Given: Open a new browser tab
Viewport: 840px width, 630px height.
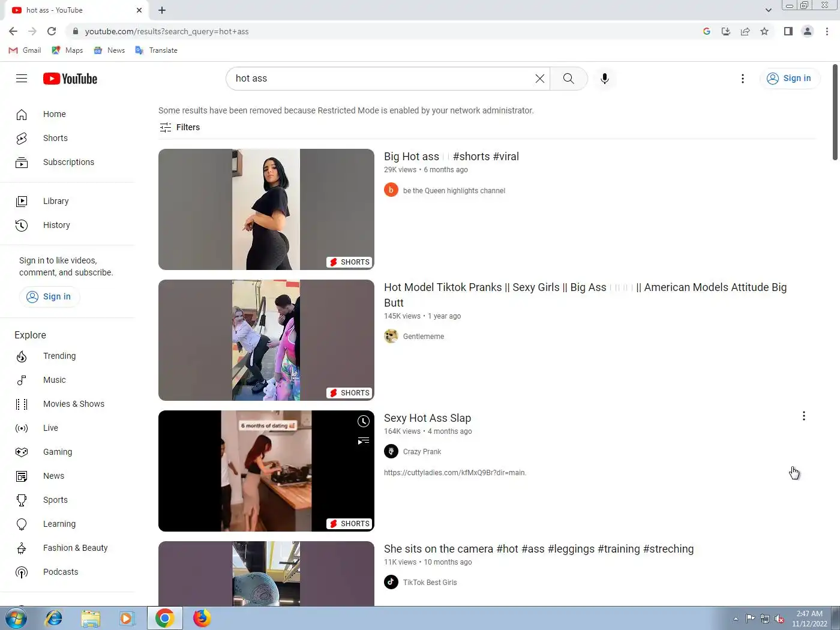Looking at the screenshot, I should point(162,10).
